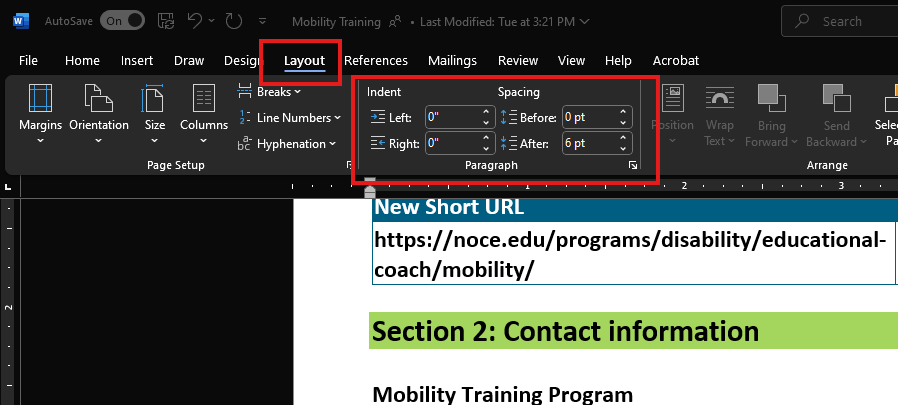Open the References tab
The width and height of the screenshot is (898, 405).
(x=376, y=61)
